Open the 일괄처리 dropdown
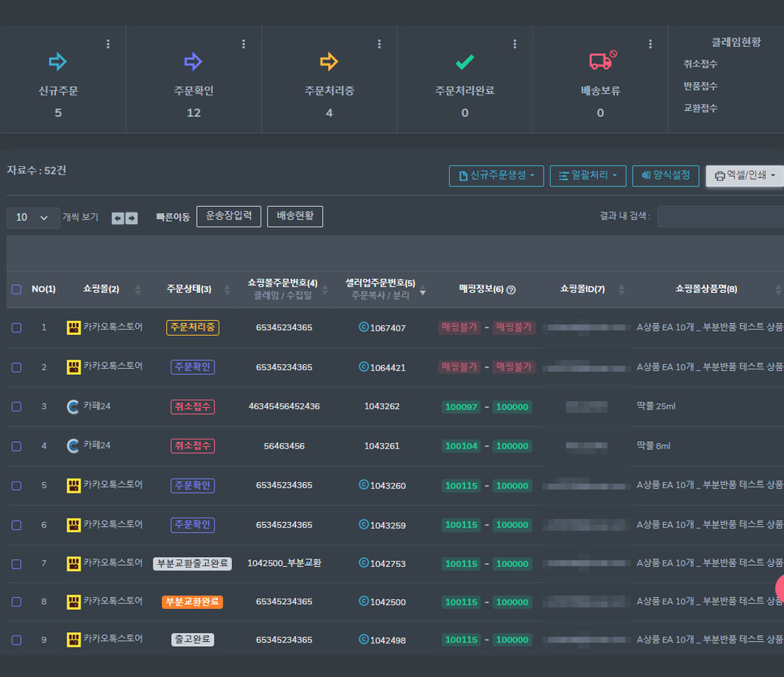784x677 pixels. (x=588, y=176)
